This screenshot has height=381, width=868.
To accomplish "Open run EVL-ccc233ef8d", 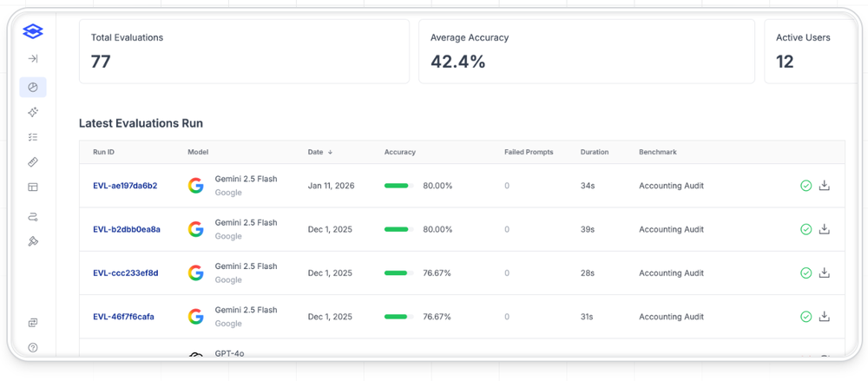I will click(126, 273).
